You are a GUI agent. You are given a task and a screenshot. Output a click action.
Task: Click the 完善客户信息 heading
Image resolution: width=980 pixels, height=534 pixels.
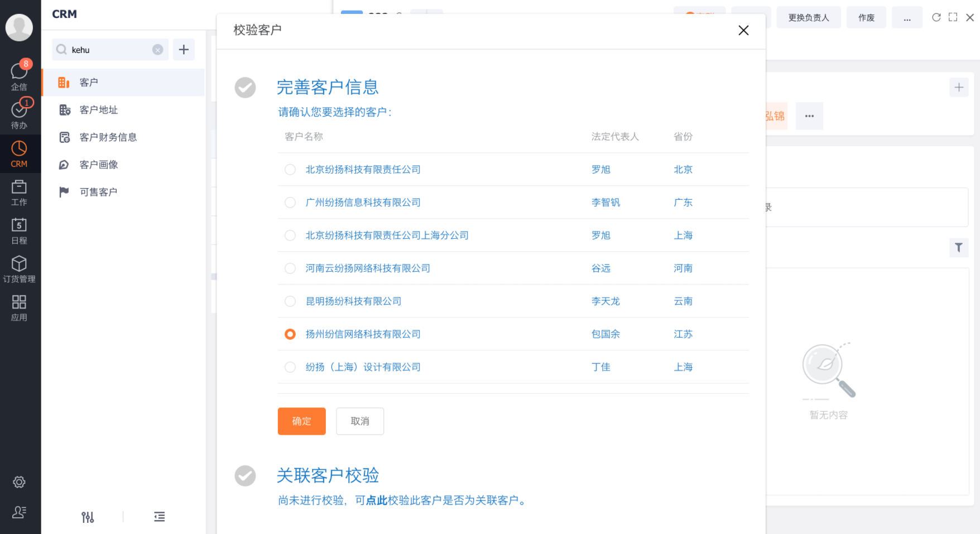point(328,88)
